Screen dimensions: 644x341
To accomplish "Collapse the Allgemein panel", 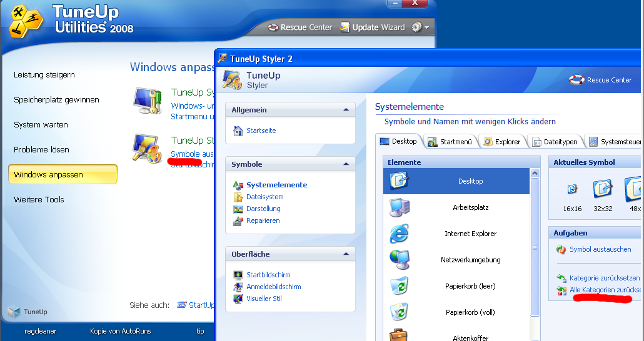I will click(346, 109).
